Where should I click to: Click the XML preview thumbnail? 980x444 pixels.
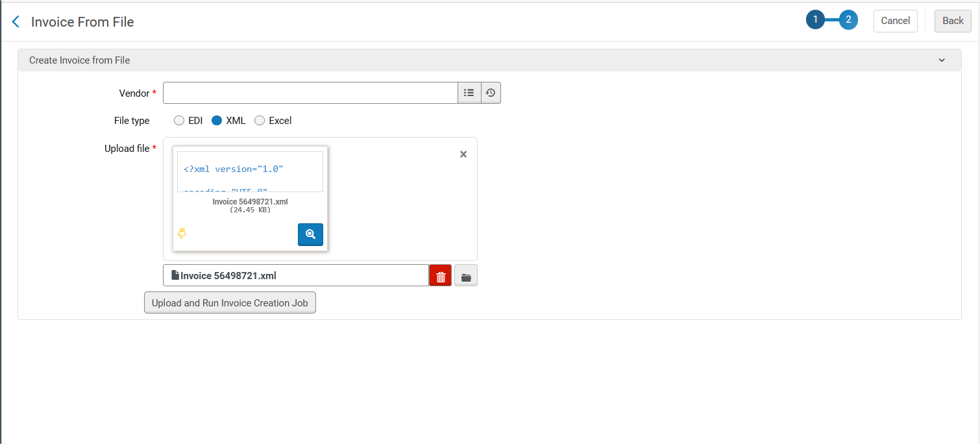point(250,172)
